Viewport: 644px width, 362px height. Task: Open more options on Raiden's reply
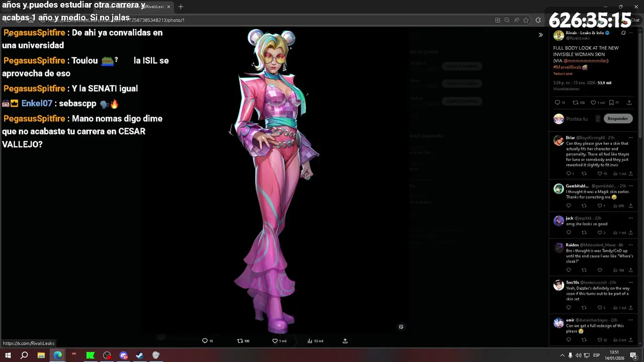pos(630,245)
